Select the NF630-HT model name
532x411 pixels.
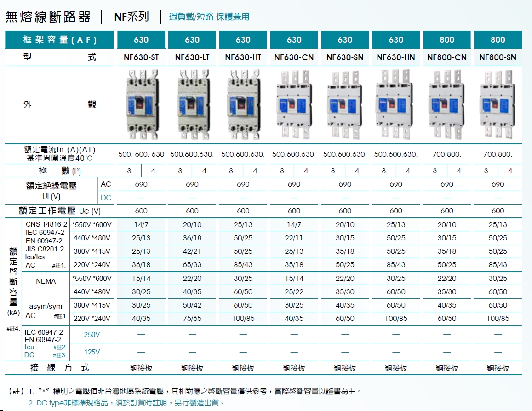tap(243, 57)
